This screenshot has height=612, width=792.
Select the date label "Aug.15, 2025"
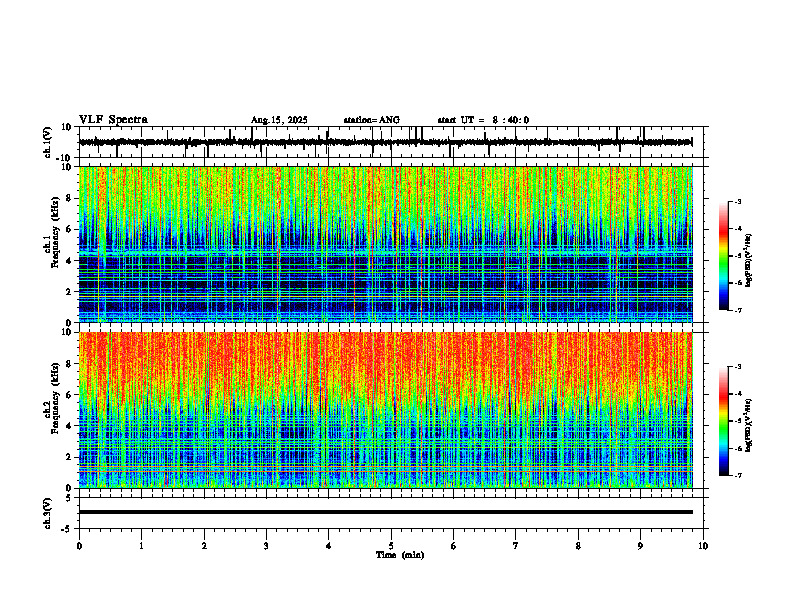(279, 120)
